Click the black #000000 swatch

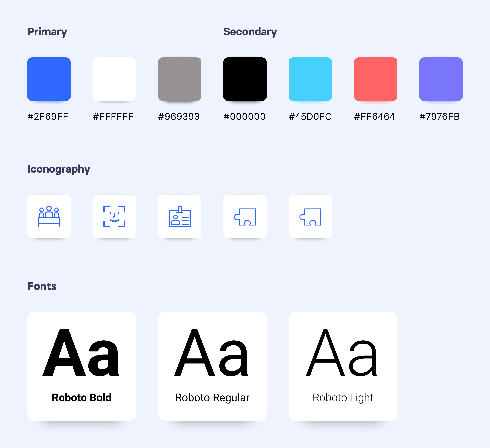coord(245,79)
